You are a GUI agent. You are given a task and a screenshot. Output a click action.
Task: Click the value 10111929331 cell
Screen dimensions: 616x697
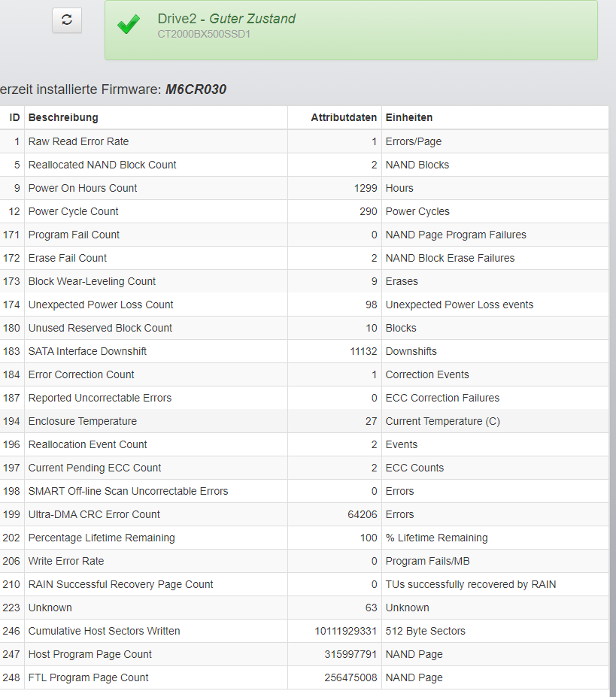coord(345,632)
